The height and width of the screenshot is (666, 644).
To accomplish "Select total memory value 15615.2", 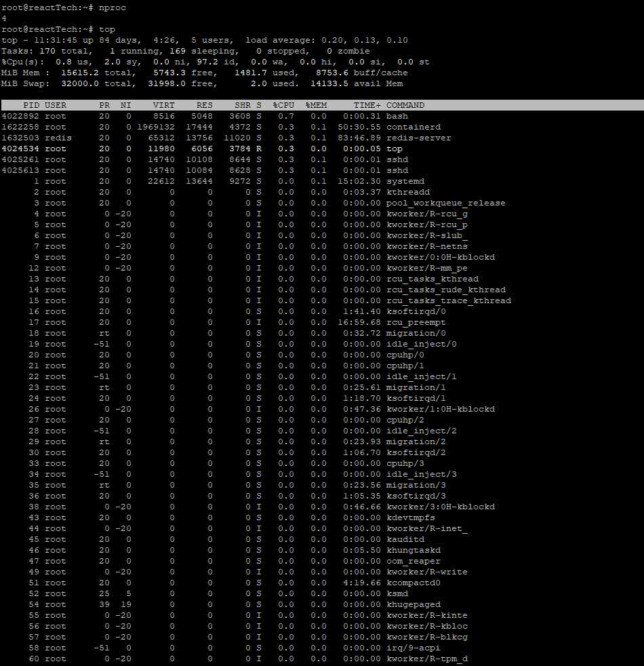I will tap(80, 73).
